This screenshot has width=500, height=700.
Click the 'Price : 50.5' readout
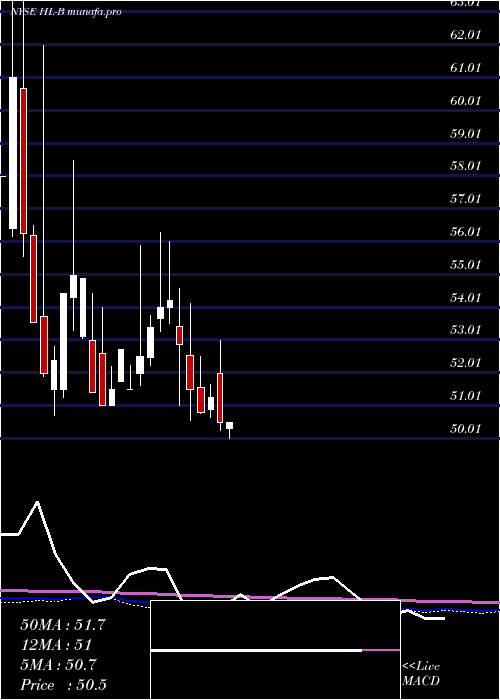[63, 685]
